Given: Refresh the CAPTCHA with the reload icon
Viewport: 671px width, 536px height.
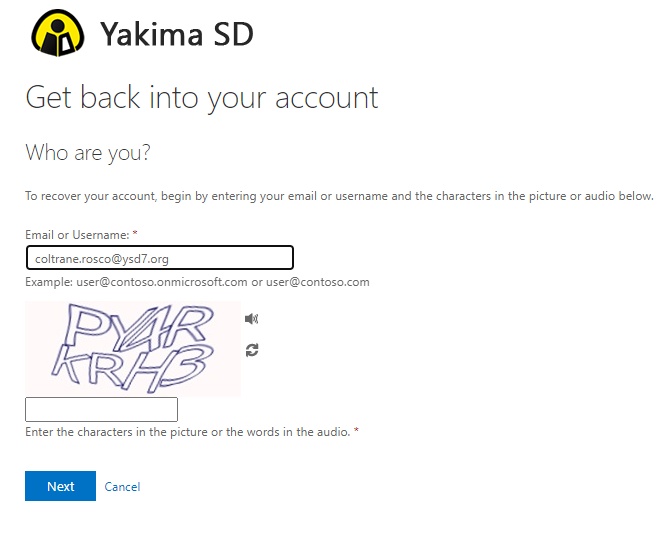Looking at the screenshot, I should [252, 350].
